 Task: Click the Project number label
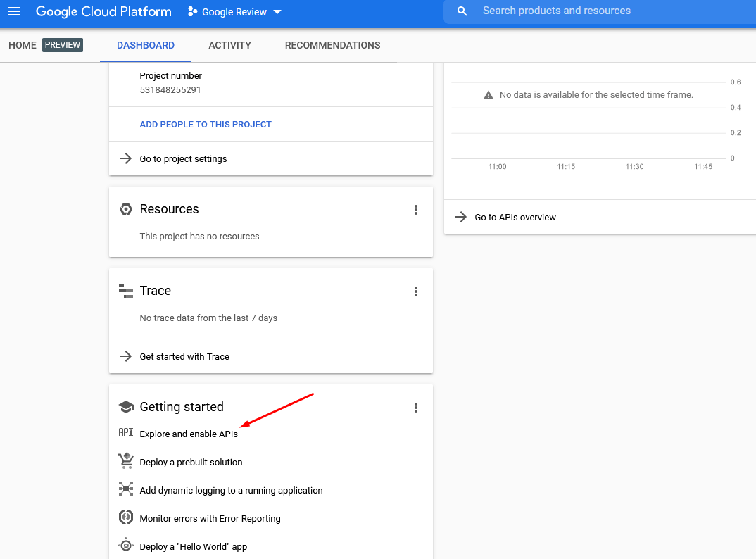(x=170, y=76)
